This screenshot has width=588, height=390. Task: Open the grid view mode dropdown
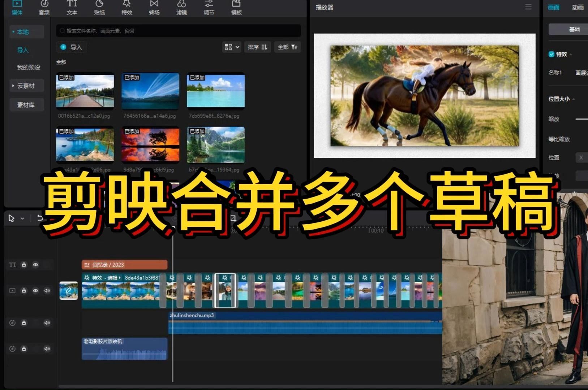(232, 47)
